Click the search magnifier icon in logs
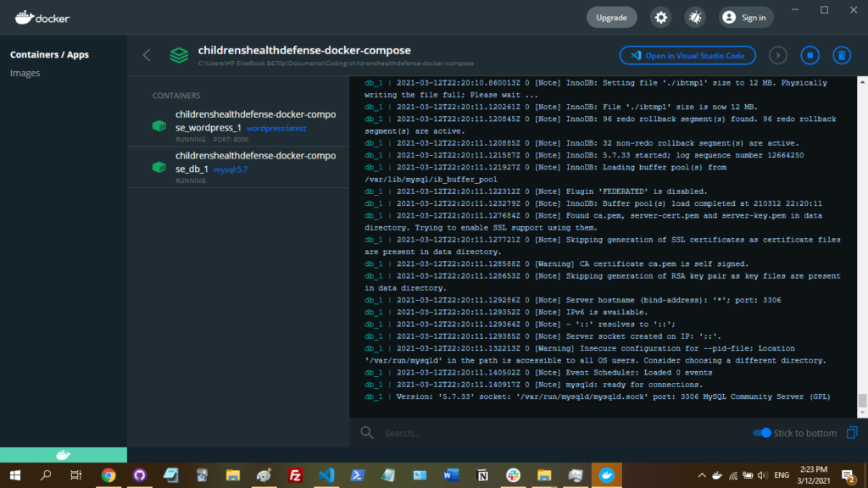The height and width of the screenshot is (488, 868). coord(367,433)
